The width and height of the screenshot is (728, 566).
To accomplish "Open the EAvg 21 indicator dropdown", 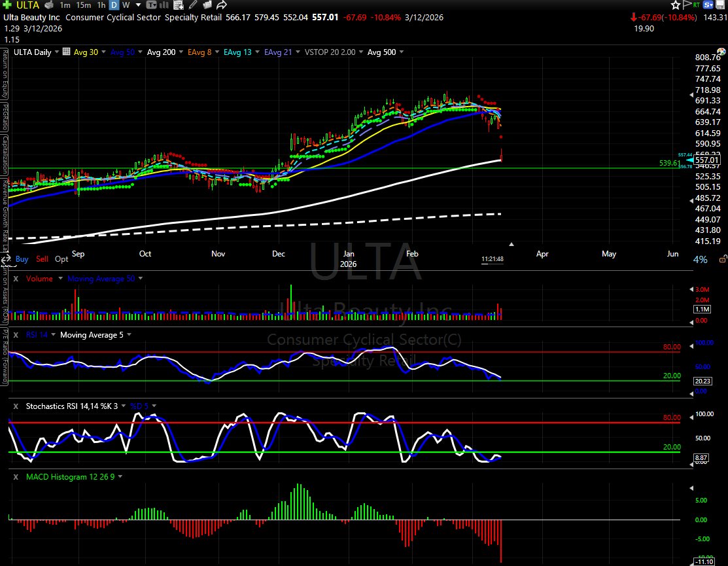I will tap(297, 52).
